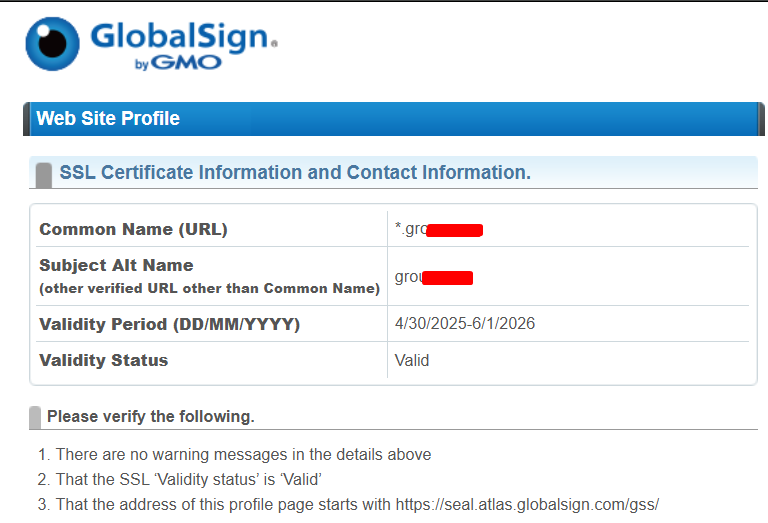The height and width of the screenshot is (523, 768).
Task: Click the "Please verify the following" heading
Action: point(151,416)
